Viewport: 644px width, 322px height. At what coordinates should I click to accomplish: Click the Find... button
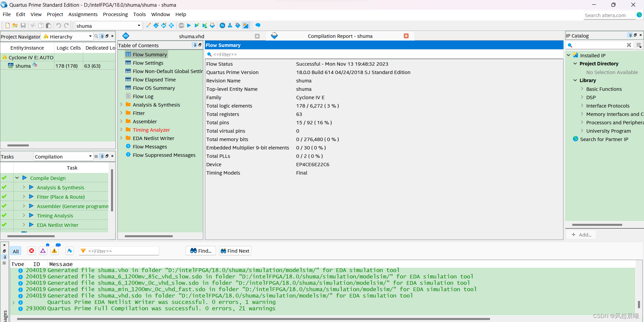(201, 251)
